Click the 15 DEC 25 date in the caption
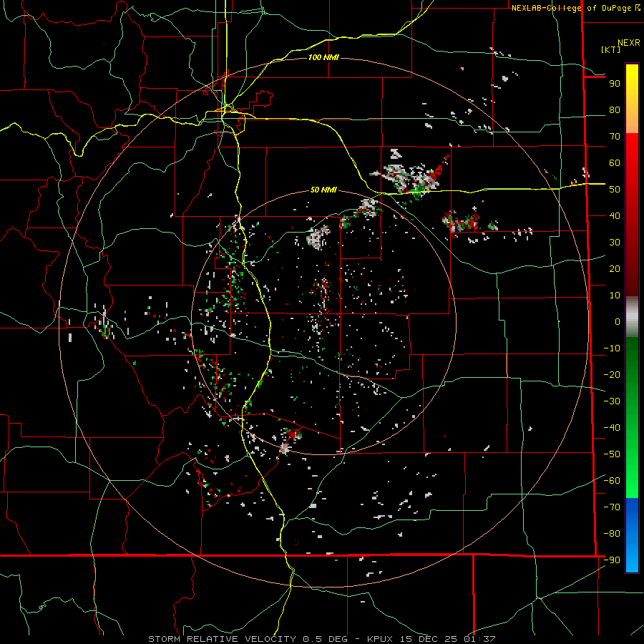The height and width of the screenshot is (644, 644). 429,639
